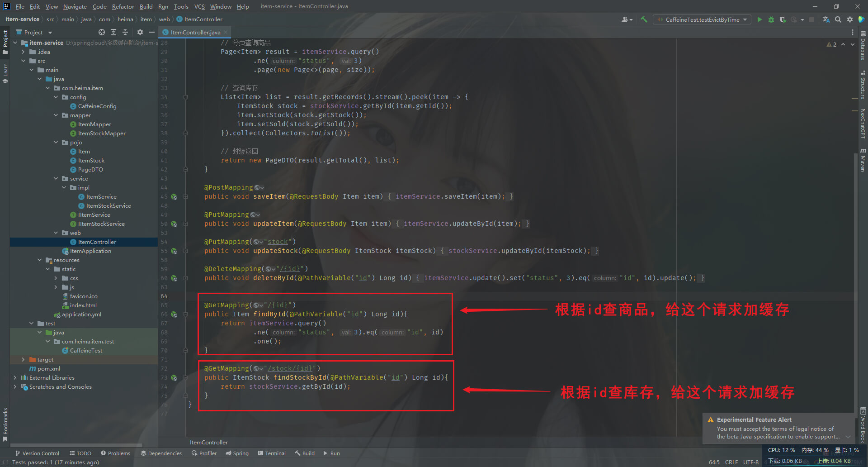This screenshot has width=868, height=467.
Task: Click the stop process square icon
Action: (811, 19)
